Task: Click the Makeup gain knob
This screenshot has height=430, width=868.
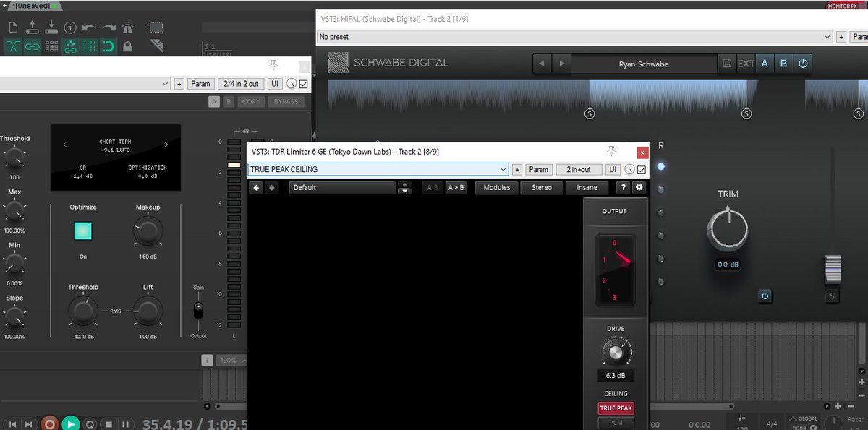Action: point(148,231)
